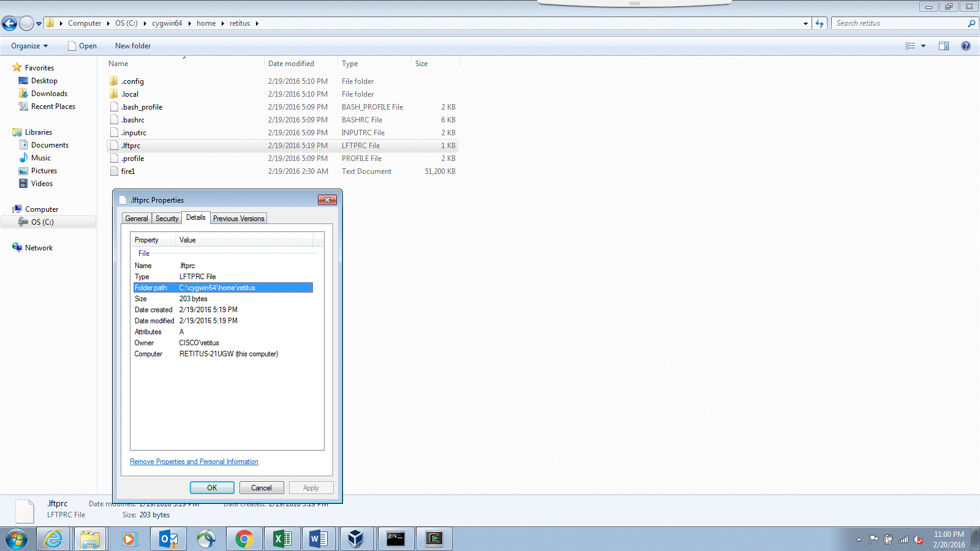
Task: Select Favorites header in sidebar
Action: tap(39, 68)
